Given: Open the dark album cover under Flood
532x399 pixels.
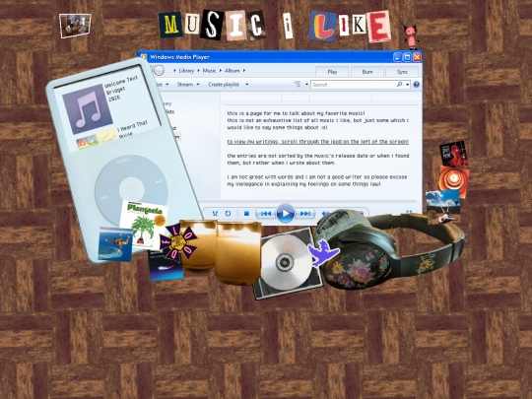Looking at the screenshot, I should pos(166,268).
